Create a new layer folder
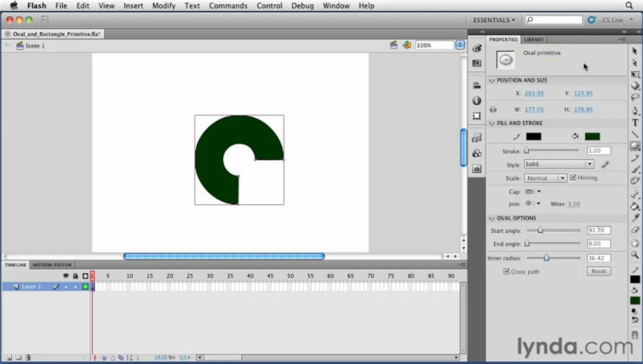 [x=19, y=357]
